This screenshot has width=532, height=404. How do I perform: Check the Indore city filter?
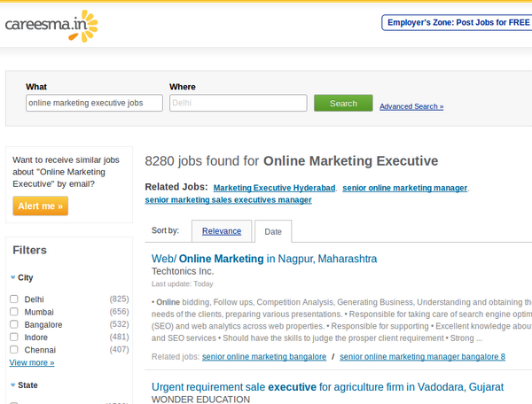click(14, 337)
